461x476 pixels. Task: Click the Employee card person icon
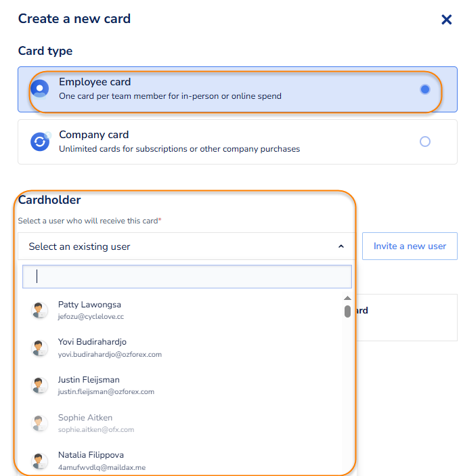point(41,89)
